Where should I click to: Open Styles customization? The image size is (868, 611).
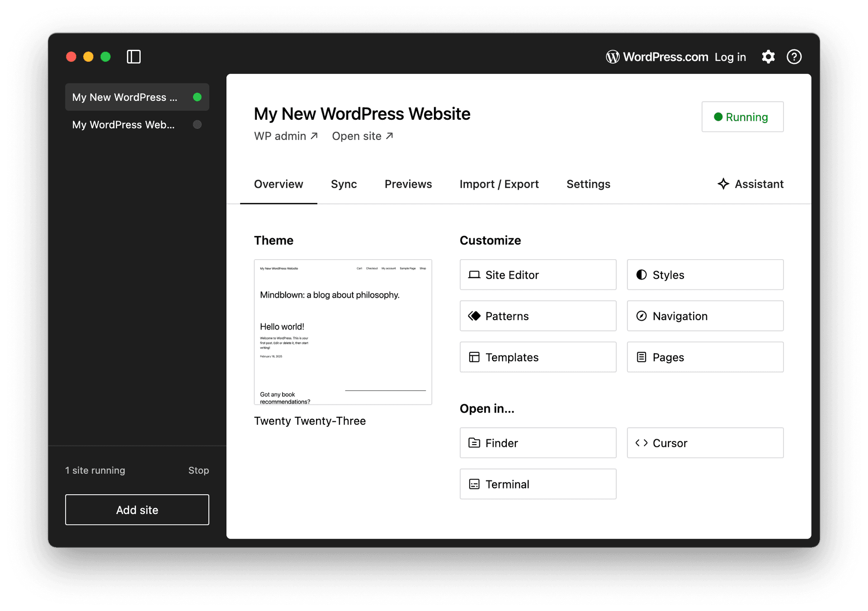pyautogui.click(x=705, y=275)
